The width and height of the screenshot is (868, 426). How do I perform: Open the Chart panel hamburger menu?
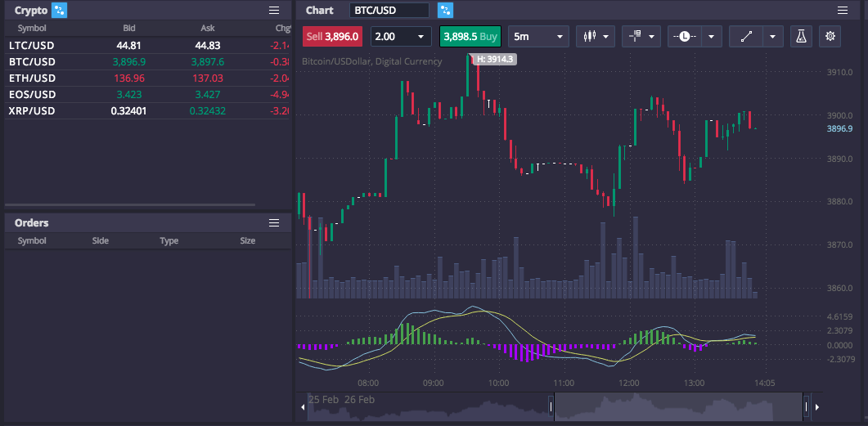pyautogui.click(x=843, y=10)
